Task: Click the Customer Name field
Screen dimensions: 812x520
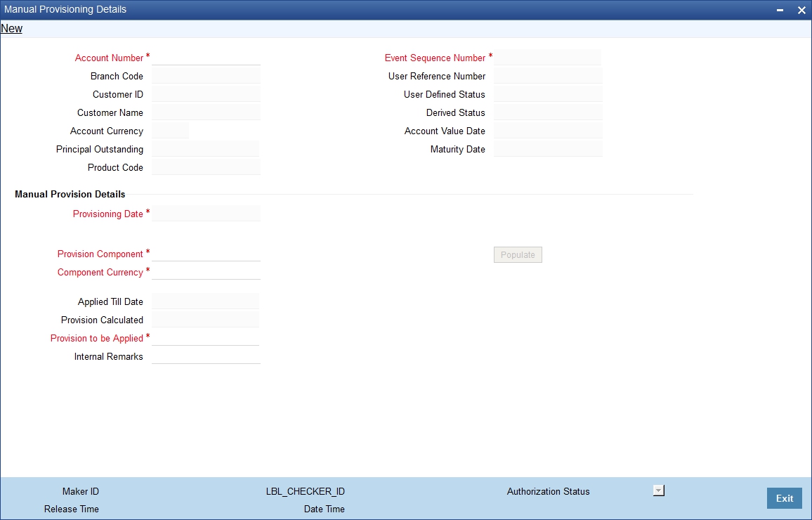Action: click(206, 112)
